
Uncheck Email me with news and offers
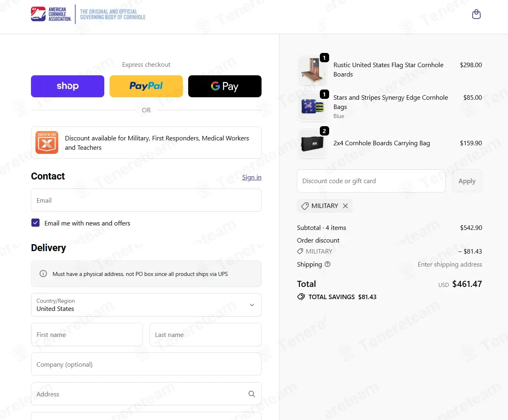coord(35,223)
